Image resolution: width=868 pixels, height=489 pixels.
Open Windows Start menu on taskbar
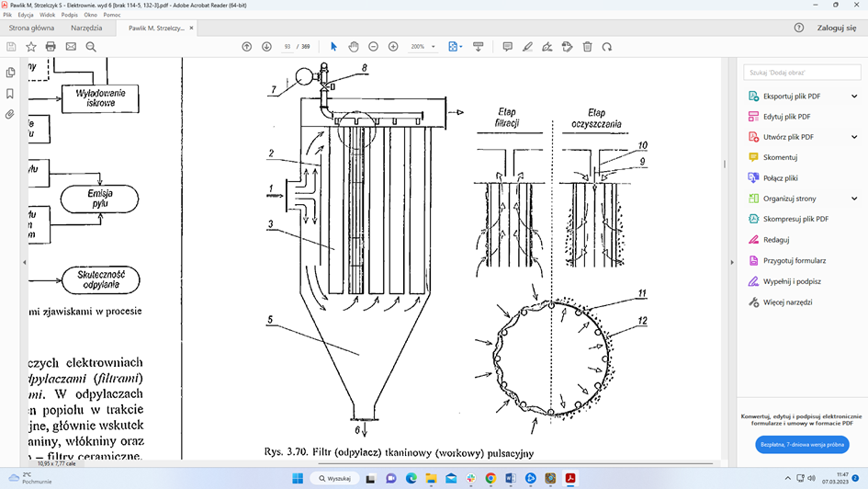298,478
